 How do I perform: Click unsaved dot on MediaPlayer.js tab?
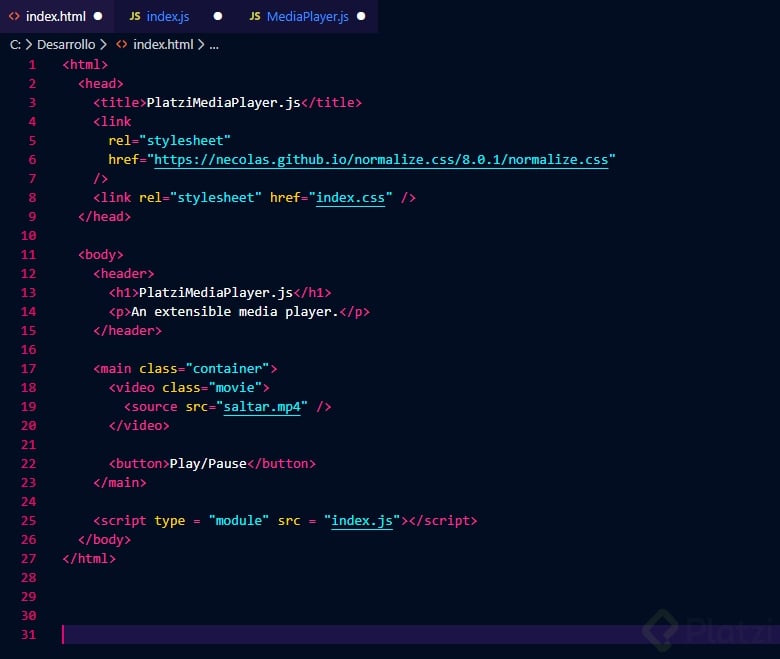(361, 16)
